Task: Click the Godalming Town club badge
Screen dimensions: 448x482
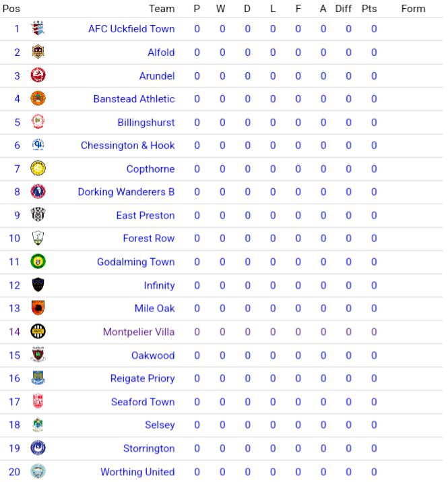Action: click(x=38, y=262)
